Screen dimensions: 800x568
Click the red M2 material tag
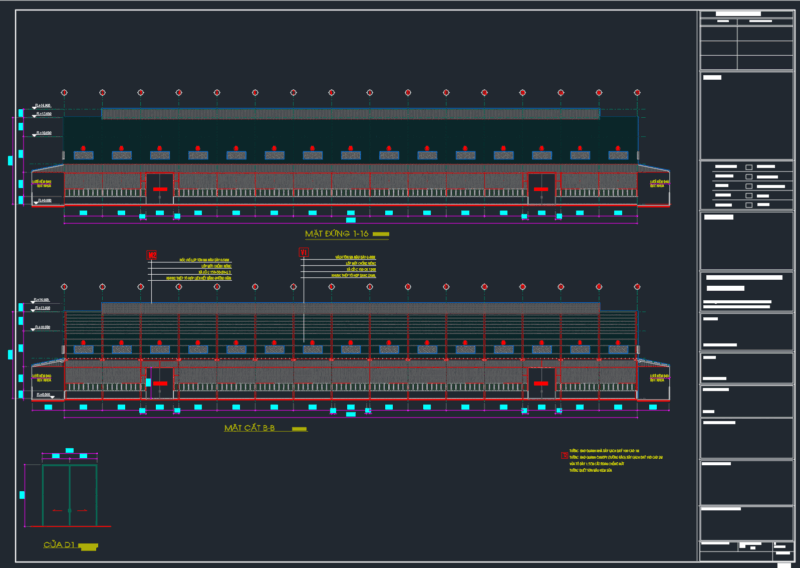(151, 254)
